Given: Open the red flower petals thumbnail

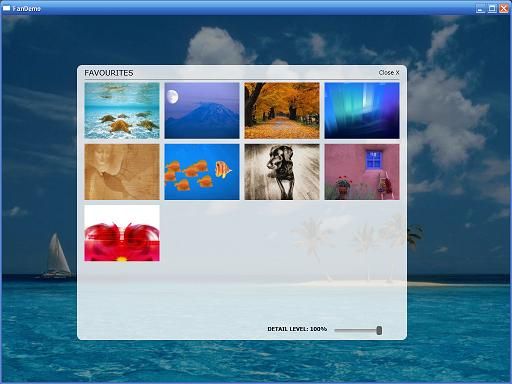Looking at the screenshot, I should (122, 233).
